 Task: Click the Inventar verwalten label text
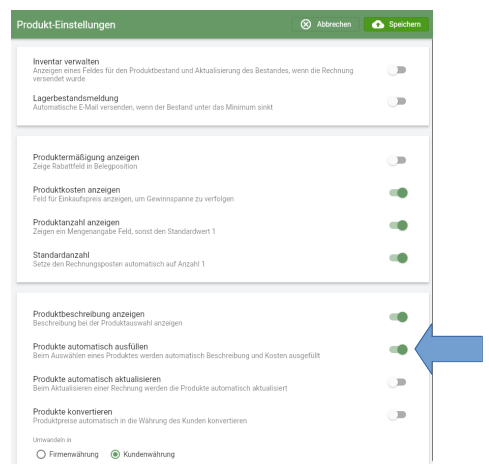point(66,62)
